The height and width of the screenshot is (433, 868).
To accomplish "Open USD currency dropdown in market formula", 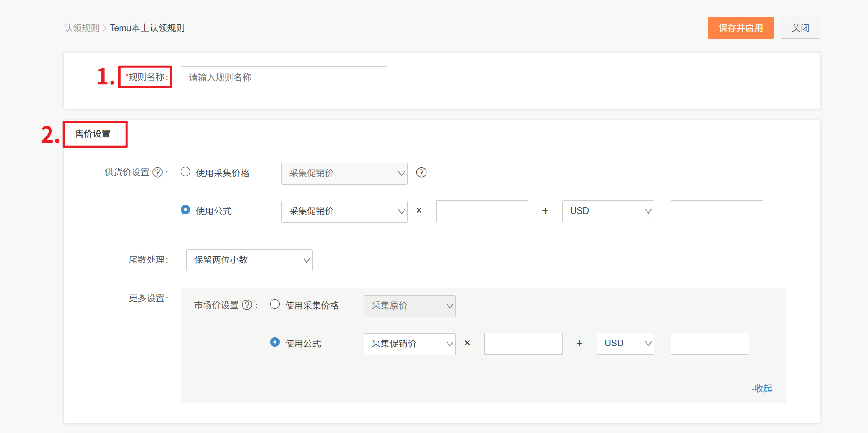I will pos(625,344).
